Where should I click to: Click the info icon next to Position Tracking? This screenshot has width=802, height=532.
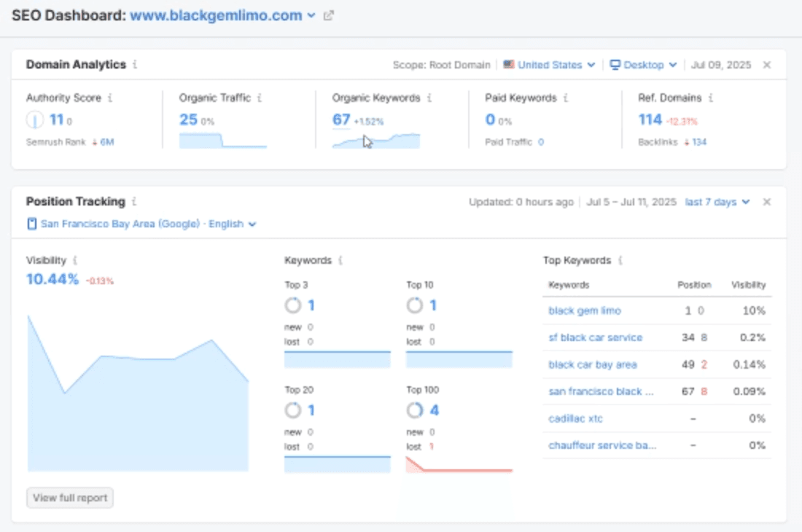click(x=134, y=202)
